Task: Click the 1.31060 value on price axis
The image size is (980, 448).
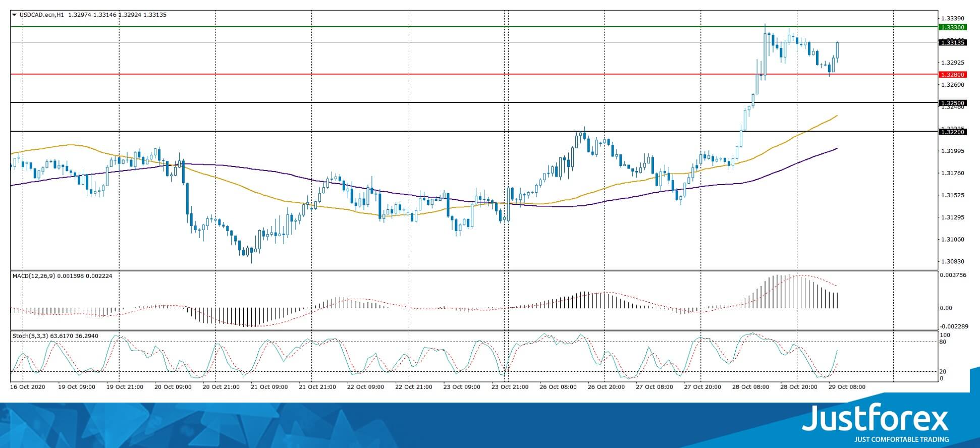Action: tap(953, 240)
